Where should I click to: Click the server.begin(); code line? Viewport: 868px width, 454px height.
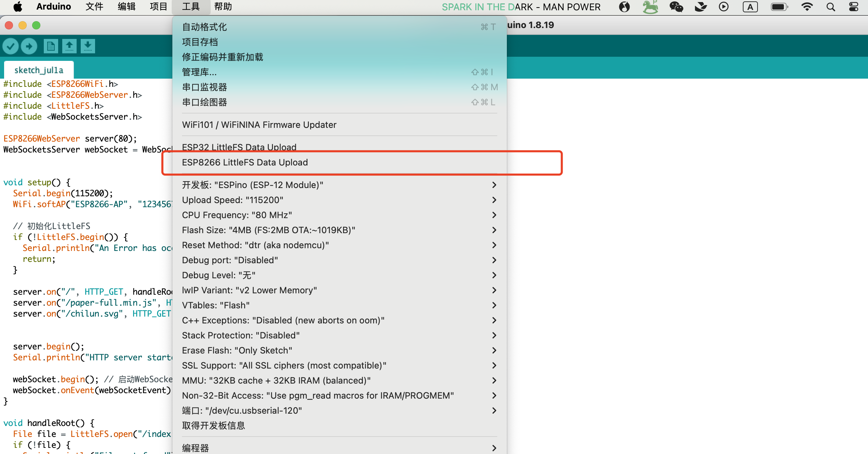pos(49,346)
